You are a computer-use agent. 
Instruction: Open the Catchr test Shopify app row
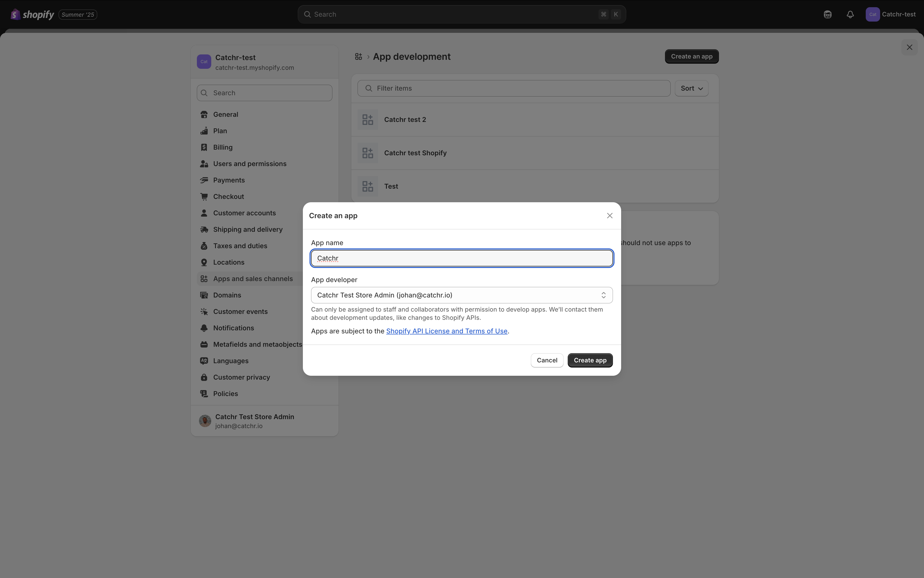[535, 153]
